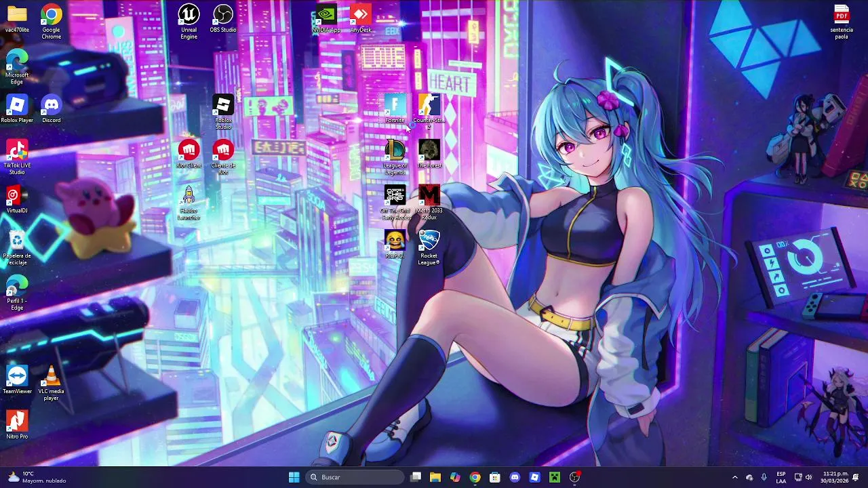
Task: Select Metro 2033 Redux icon
Action: coord(429,202)
